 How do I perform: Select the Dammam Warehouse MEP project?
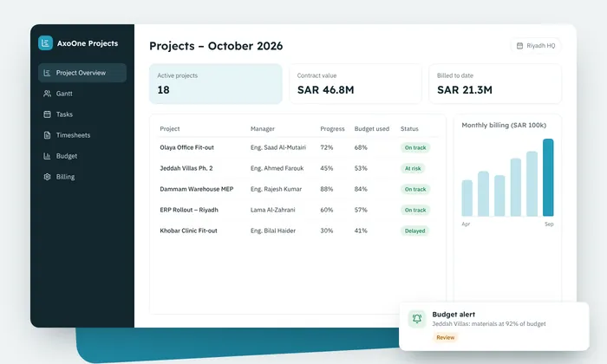197,189
